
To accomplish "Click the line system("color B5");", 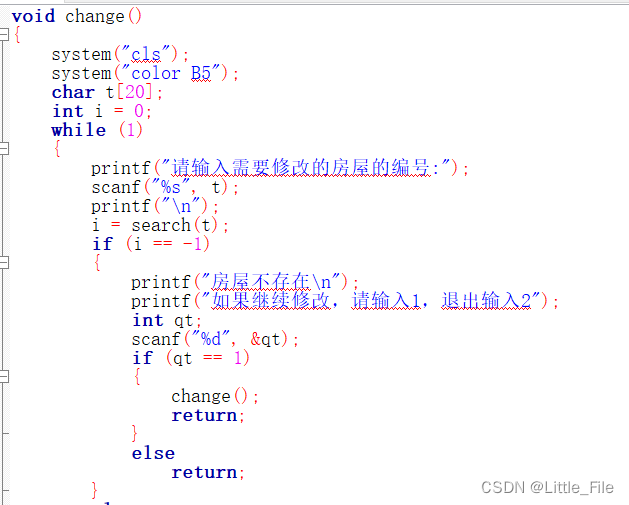I will point(145,73).
